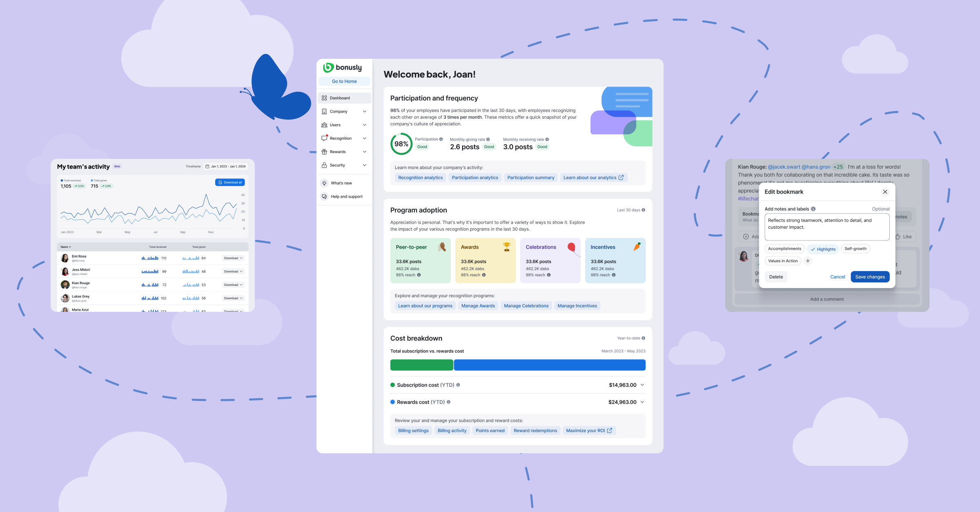Expand the Company section in the sidebar
980x512 pixels.
pyautogui.click(x=364, y=111)
